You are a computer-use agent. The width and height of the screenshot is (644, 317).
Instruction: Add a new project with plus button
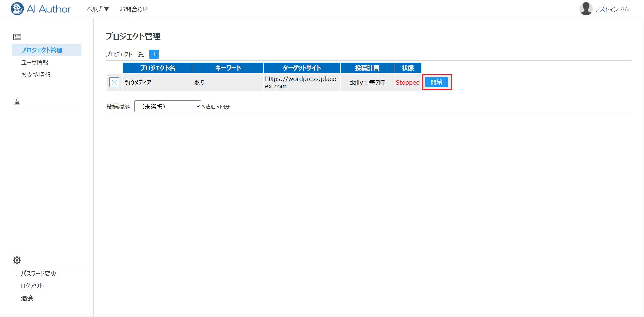[x=154, y=54]
